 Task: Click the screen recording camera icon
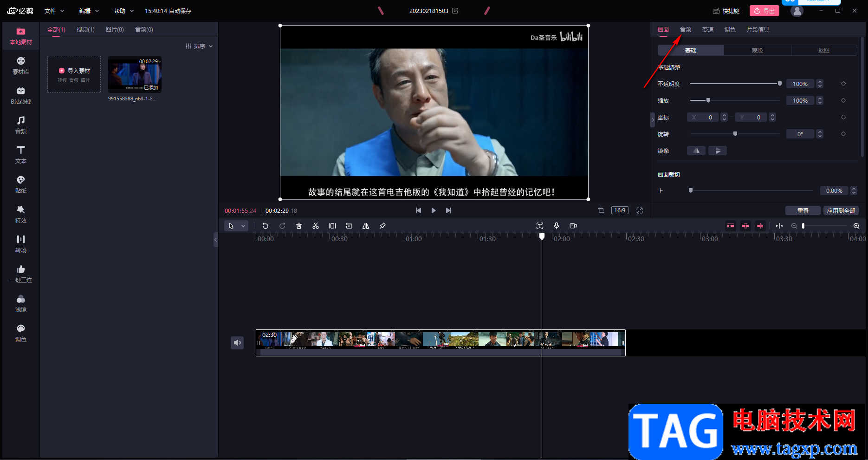click(573, 226)
